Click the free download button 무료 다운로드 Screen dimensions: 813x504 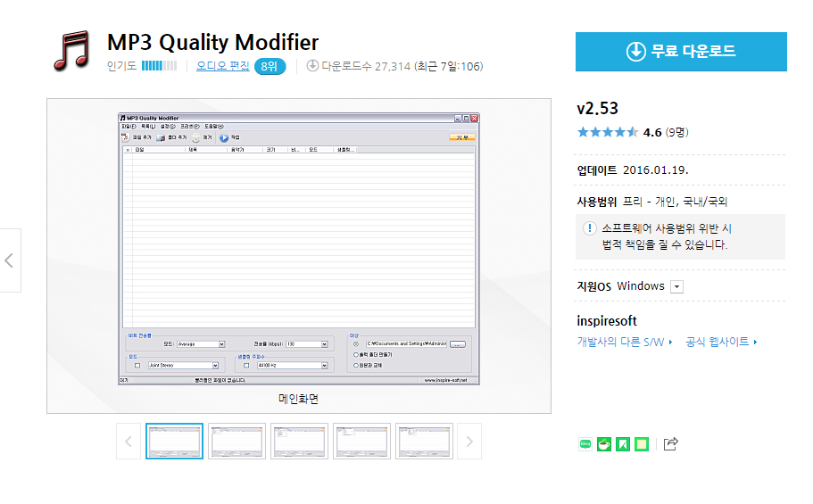point(681,52)
